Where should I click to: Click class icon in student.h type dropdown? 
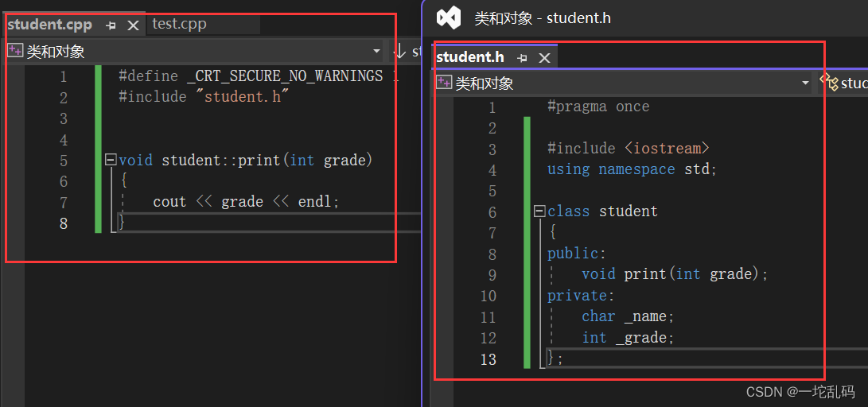click(829, 83)
